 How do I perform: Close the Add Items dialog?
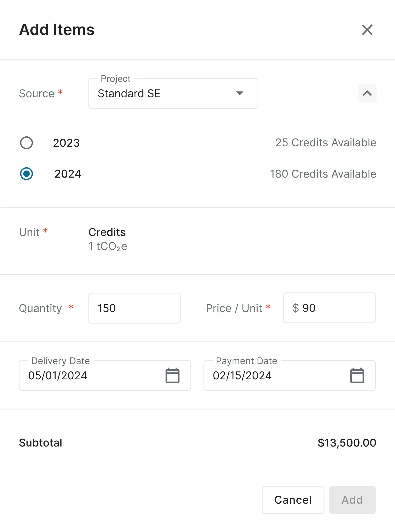point(367,30)
